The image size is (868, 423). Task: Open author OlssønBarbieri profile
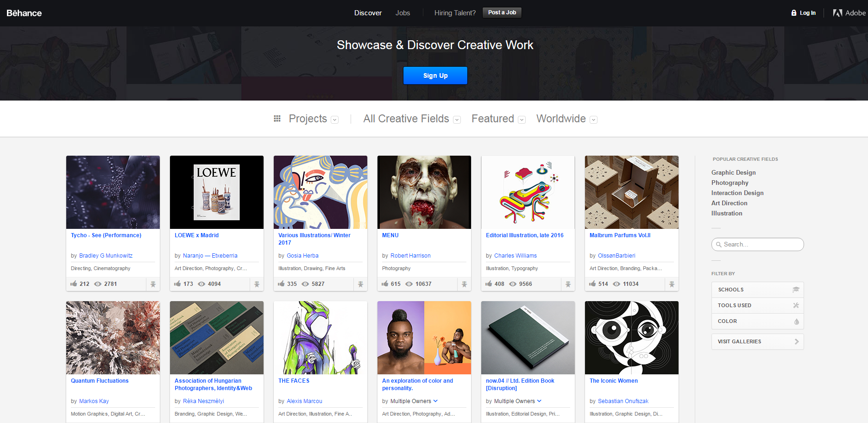[616, 256]
